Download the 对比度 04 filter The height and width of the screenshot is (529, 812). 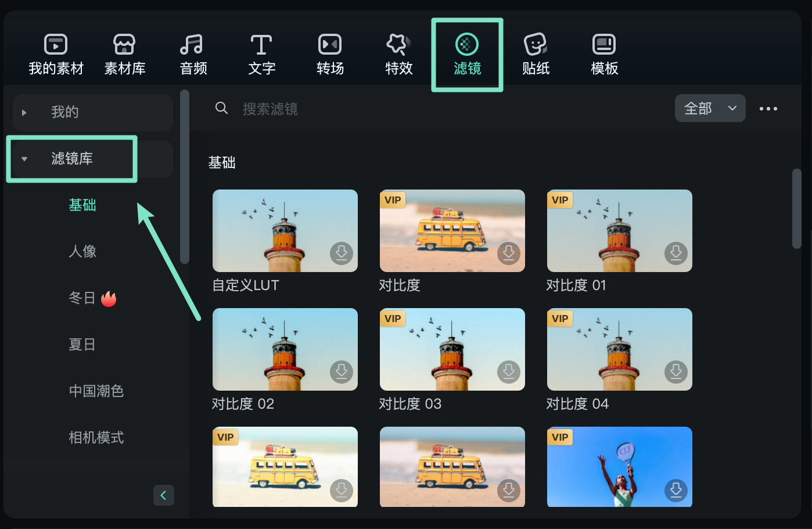pyautogui.click(x=676, y=372)
